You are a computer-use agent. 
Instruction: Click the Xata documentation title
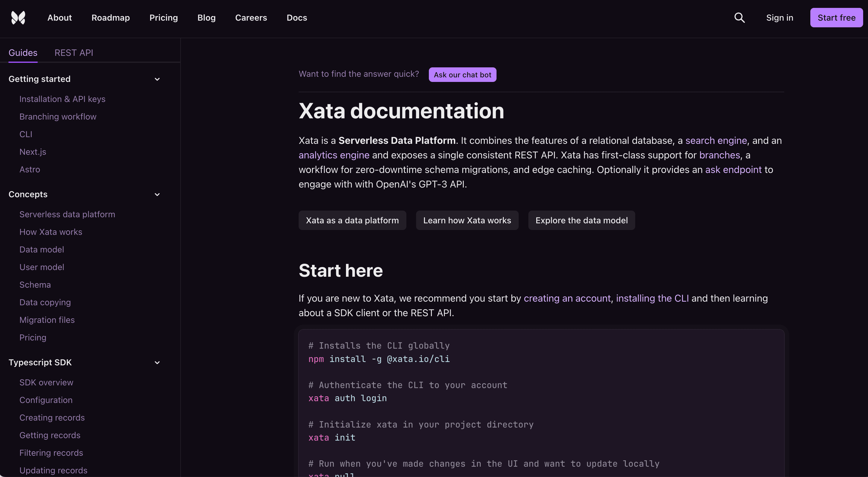[x=401, y=111]
